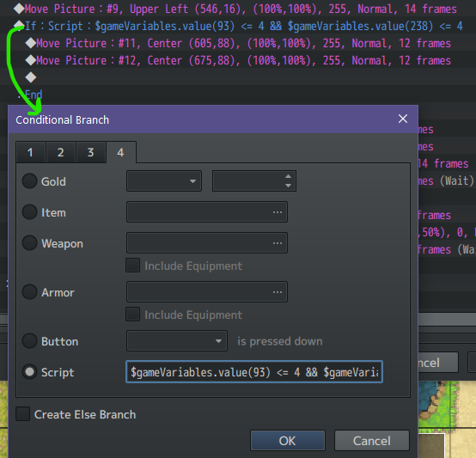This screenshot has width=476, height=458.
Task: Choose the Script radio option
Action: pyautogui.click(x=30, y=372)
